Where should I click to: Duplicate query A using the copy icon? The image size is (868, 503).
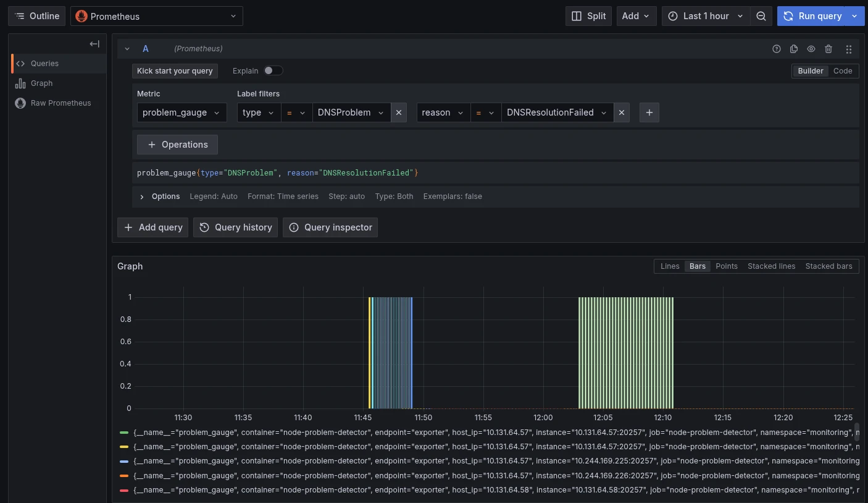[794, 49]
